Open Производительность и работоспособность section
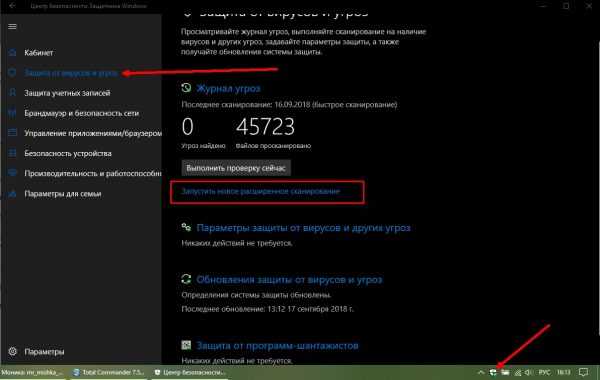 (x=93, y=173)
